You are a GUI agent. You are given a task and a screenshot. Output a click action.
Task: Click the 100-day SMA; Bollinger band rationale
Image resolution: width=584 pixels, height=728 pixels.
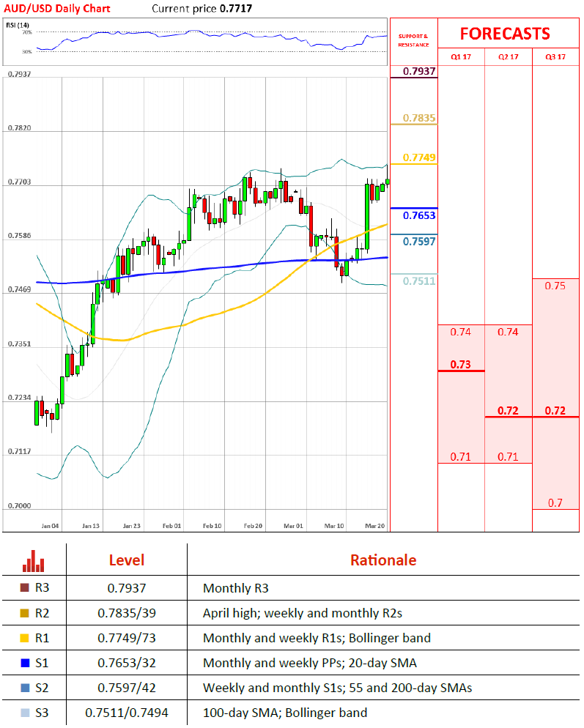pos(285,713)
